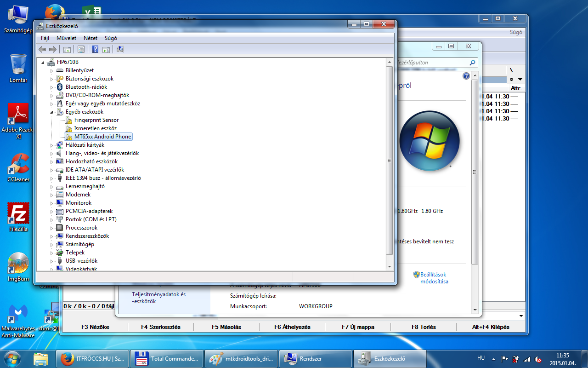
Task: Expand the Portok (COM és LPT) node
Action: click(x=52, y=219)
